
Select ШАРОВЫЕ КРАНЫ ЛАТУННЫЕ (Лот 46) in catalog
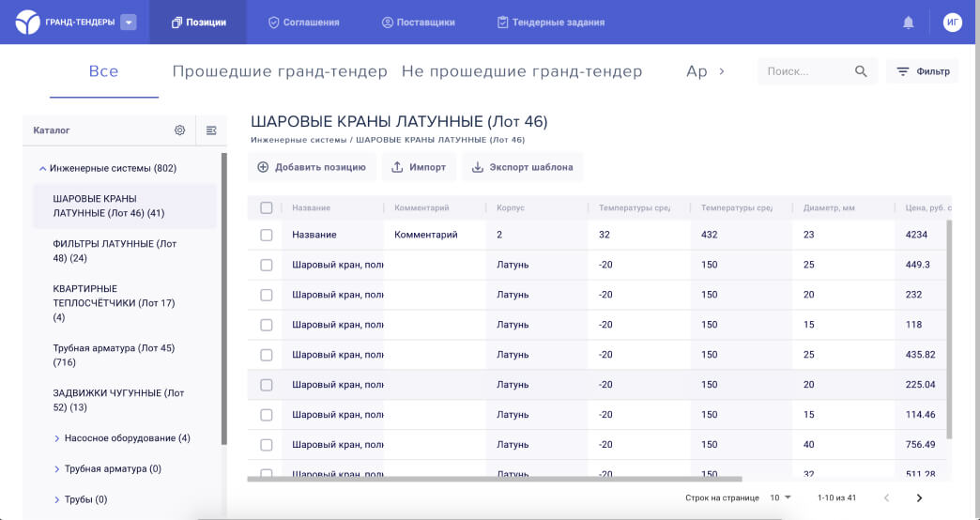pos(124,206)
